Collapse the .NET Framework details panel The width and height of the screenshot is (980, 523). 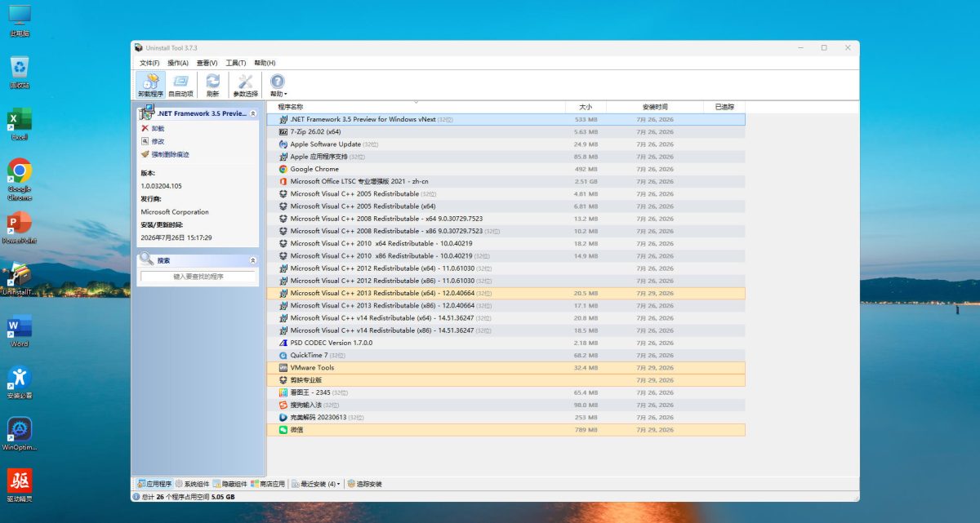pyautogui.click(x=253, y=113)
